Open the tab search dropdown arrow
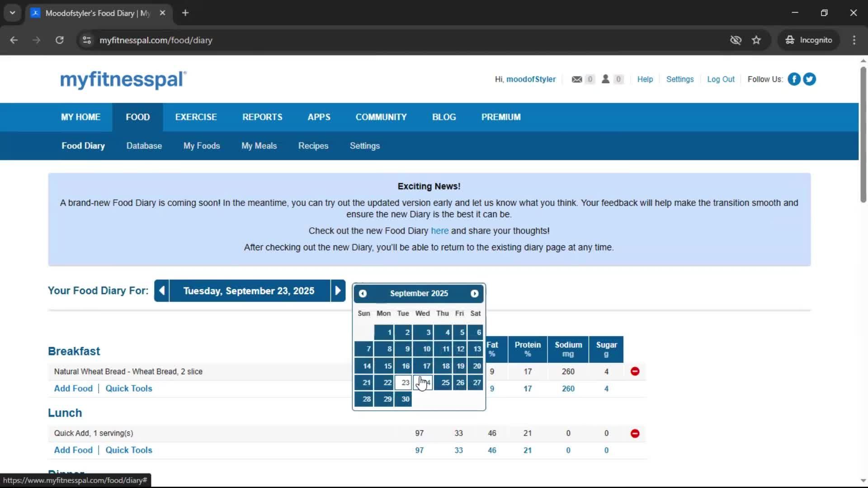 point(13,13)
